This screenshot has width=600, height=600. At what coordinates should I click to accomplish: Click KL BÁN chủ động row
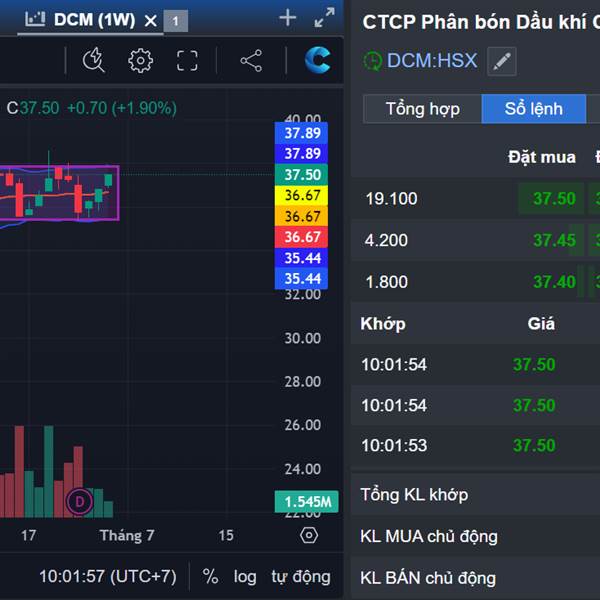pyautogui.click(x=476, y=578)
